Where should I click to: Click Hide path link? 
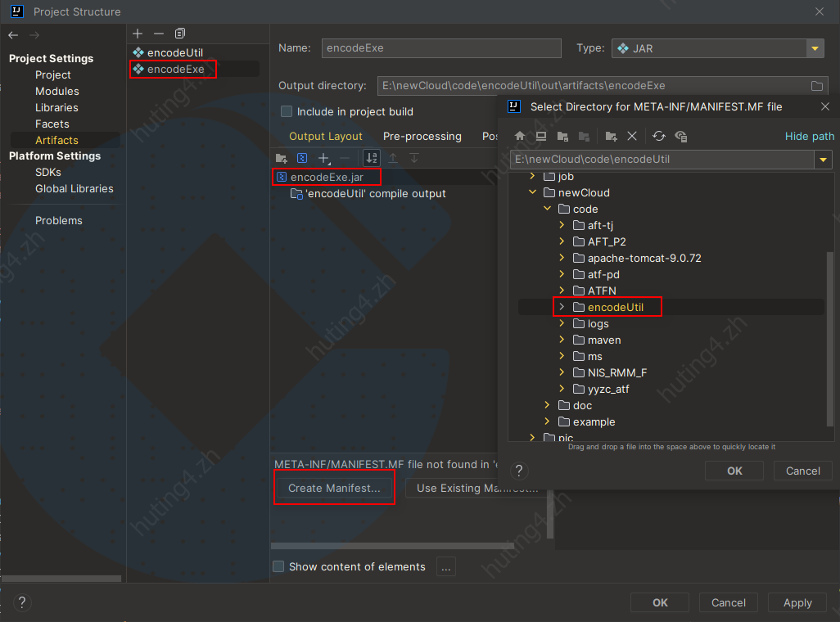coord(810,136)
